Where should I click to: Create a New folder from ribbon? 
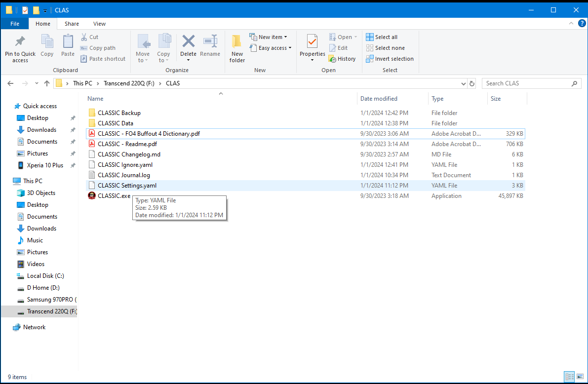pos(237,49)
